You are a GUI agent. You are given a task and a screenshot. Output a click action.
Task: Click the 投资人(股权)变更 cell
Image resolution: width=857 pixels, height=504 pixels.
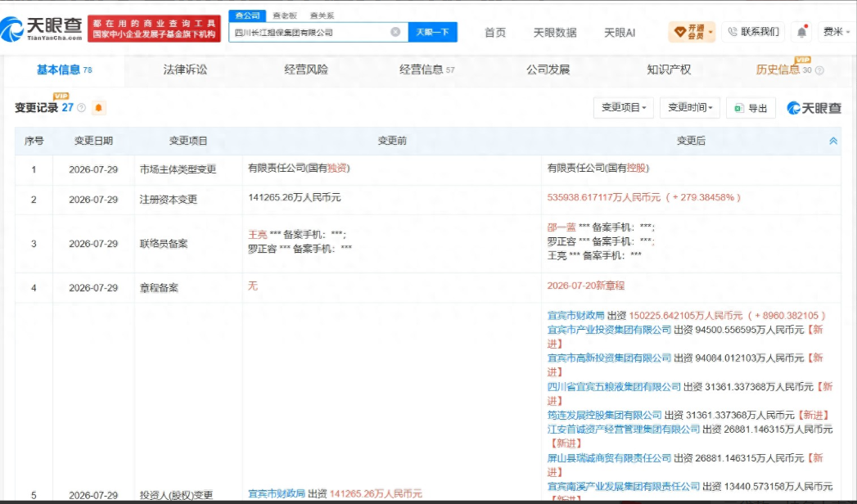[177, 495]
